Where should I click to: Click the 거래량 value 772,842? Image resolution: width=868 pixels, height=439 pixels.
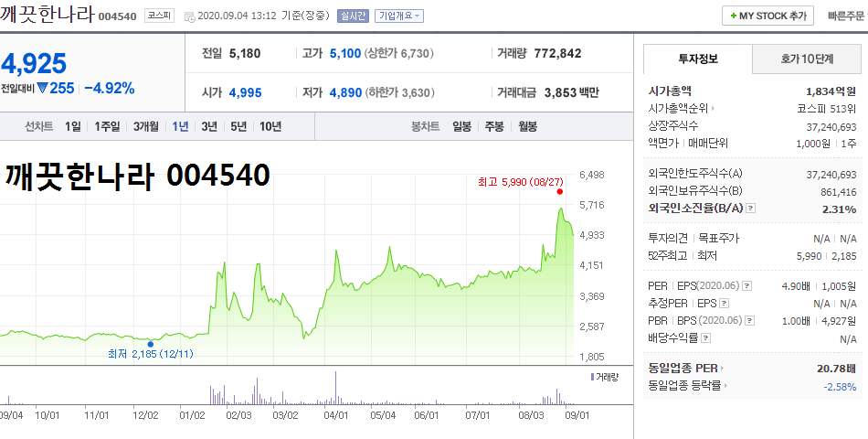pos(557,54)
